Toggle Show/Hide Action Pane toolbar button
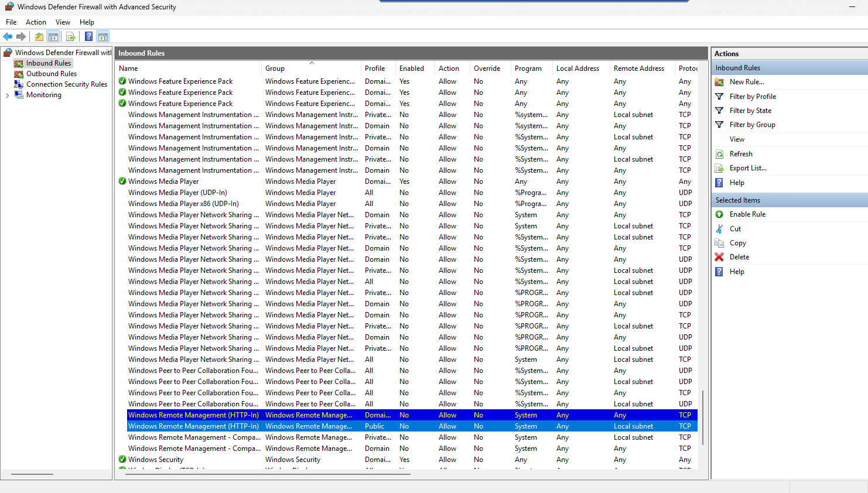This screenshot has height=493, width=868. pos(103,37)
